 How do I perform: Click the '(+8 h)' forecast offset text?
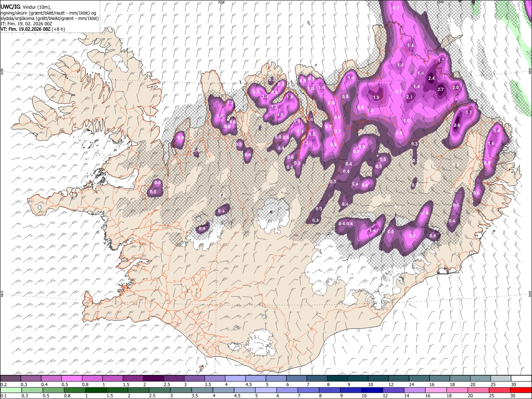59,30
